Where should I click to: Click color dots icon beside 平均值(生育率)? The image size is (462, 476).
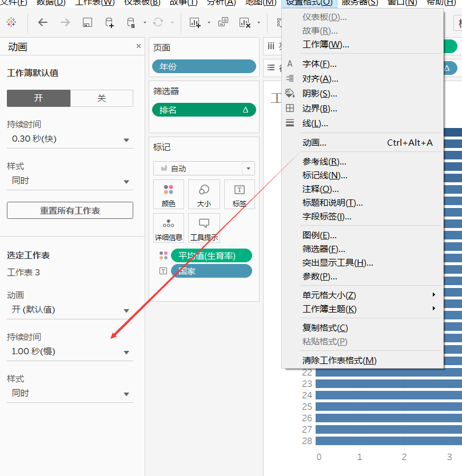tap(164, 255)
